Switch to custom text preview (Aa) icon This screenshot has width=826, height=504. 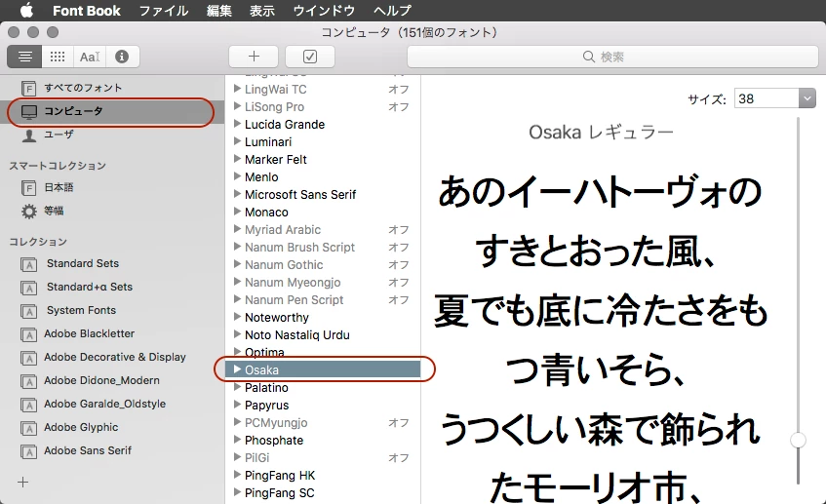(x=90, y=57)
